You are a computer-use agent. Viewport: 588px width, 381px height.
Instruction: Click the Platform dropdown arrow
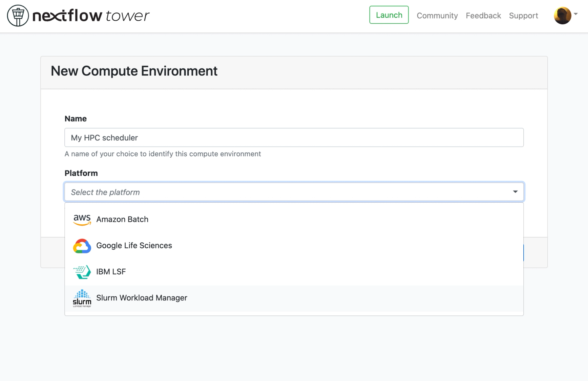pyautogui.click(x=515, y=192)
